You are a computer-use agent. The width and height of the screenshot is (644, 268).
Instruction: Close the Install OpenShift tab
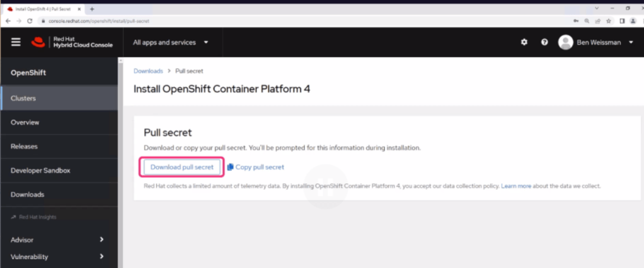point(79,9)
